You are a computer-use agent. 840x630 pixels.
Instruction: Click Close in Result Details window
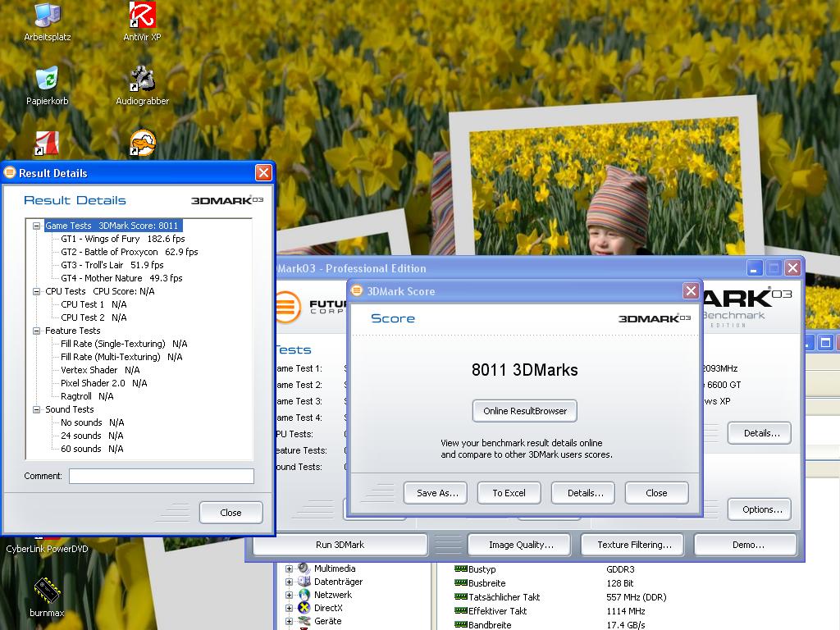(x=231, y=513)
